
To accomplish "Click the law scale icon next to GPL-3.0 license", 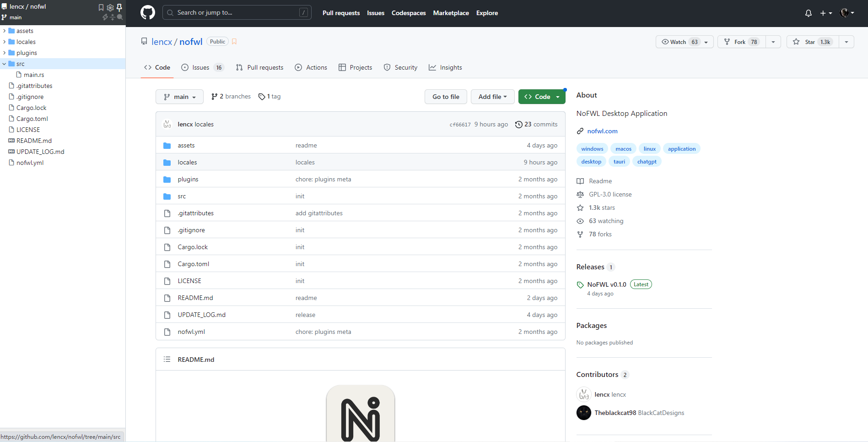I will click(x=580, y=195).
